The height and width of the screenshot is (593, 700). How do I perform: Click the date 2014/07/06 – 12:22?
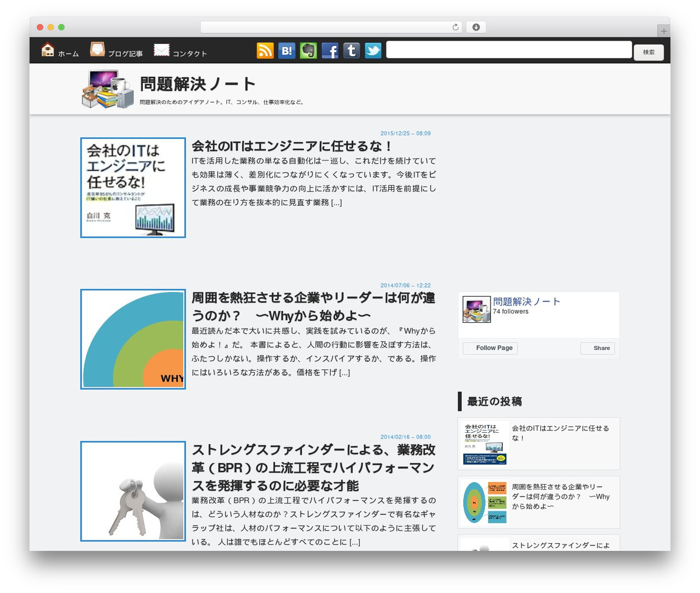[405, 286]
